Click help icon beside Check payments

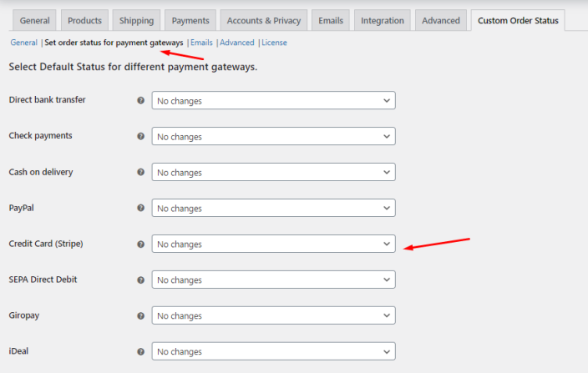coord(140,136)
